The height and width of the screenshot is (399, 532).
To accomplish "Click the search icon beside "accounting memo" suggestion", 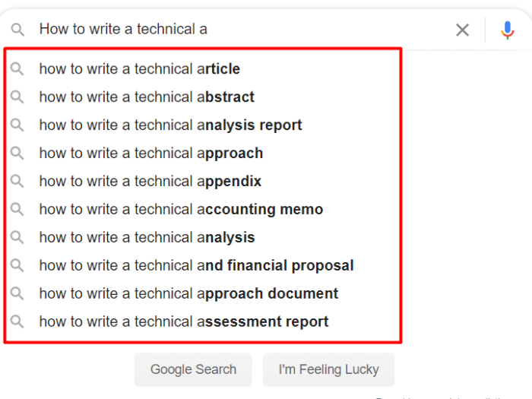I will [x=17, y=209].
